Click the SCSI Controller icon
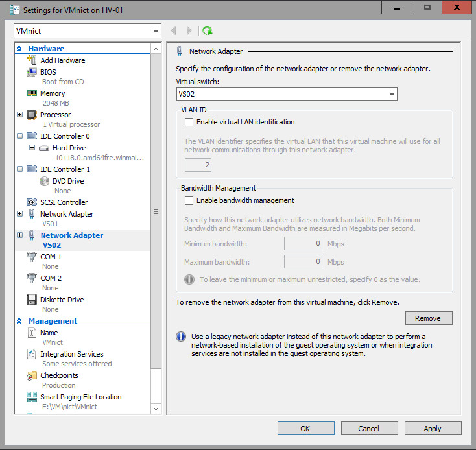The width and height of the screenshot is (476, 450). [x=32, y=202]
